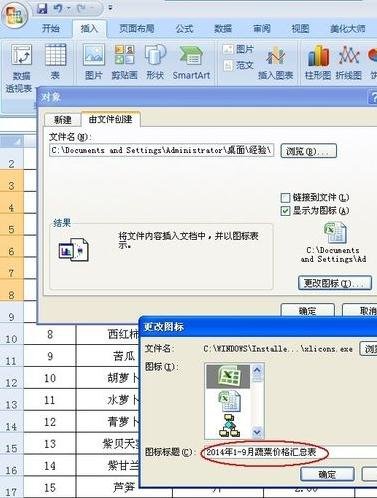This screenshot has width=377, height=498.
Task: Redo the action in the quick access toolbar
Action: (x=81, y=8)
